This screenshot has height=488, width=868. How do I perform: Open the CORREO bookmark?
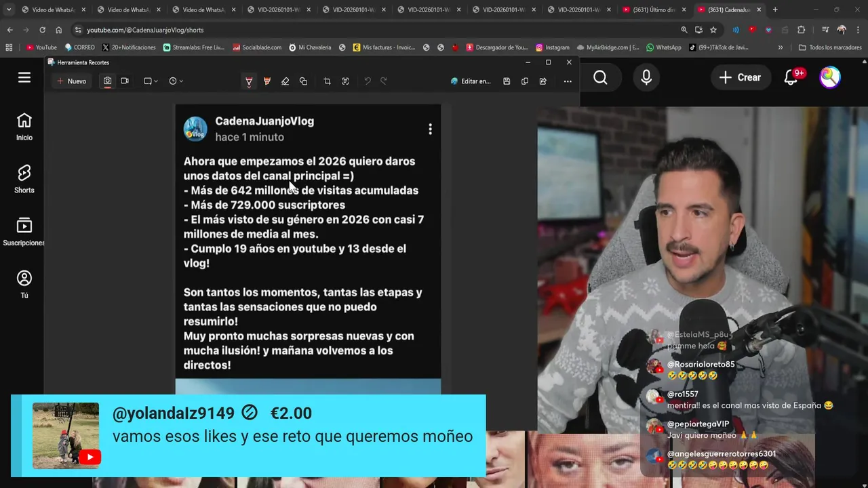[x=79, y=47]
